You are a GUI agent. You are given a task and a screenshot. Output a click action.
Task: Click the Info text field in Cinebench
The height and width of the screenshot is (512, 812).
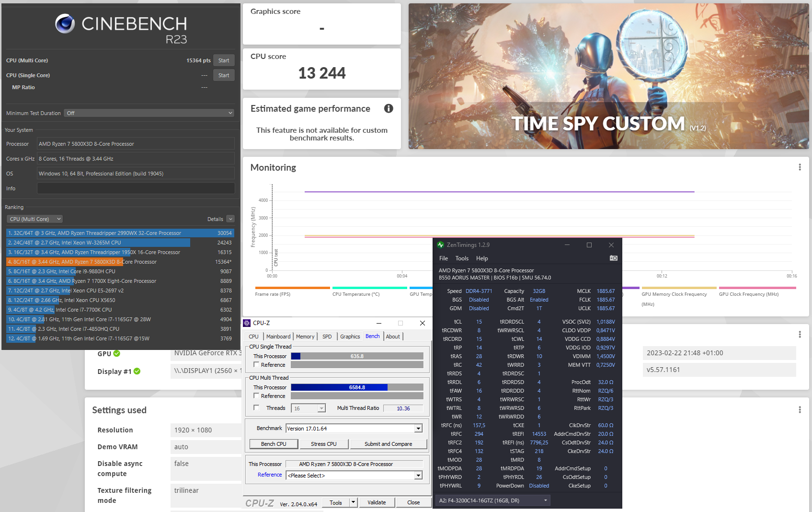click(x=136, y=188)
